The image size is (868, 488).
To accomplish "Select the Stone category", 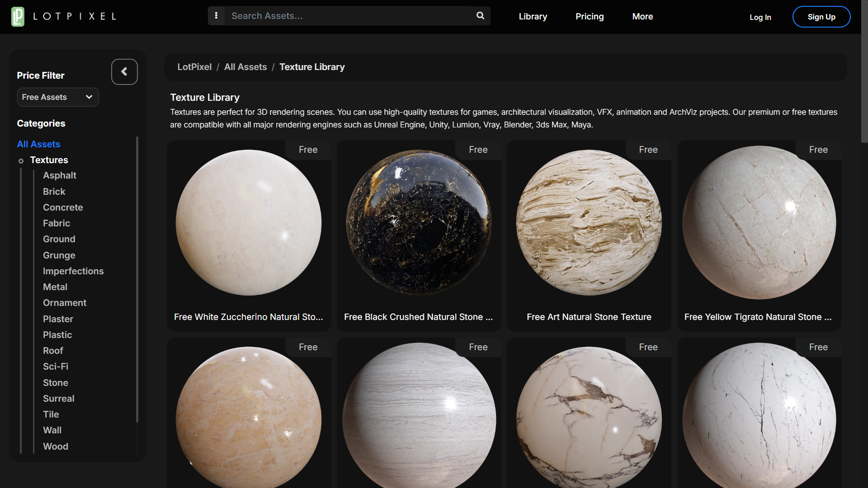I will click(x=56, y=383).
